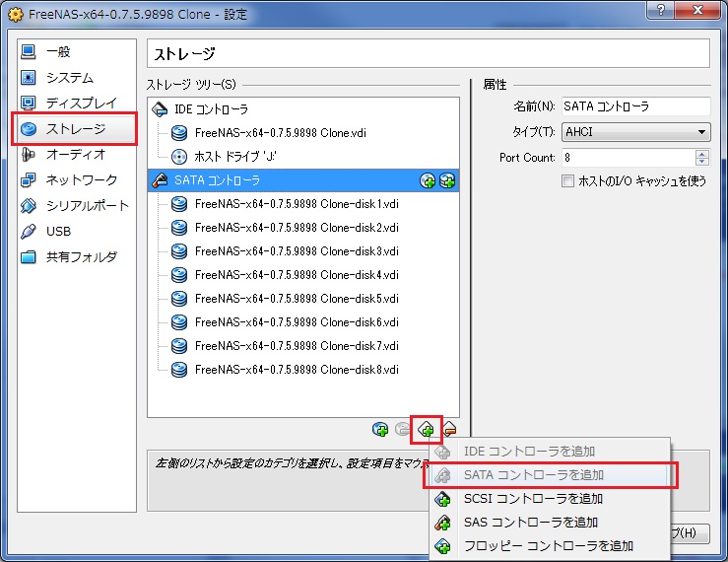
Task: Click the IDE controller icon in tree
Action: coord(160,109)
